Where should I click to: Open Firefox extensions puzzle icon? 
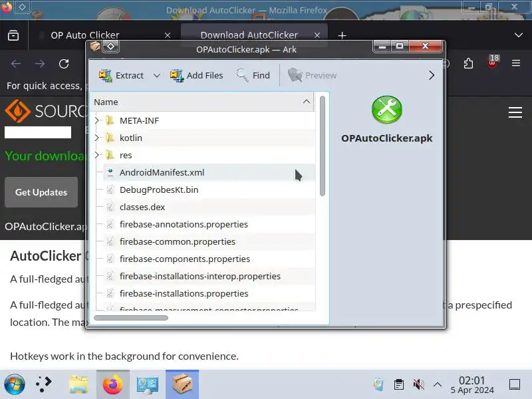[468, 63]
